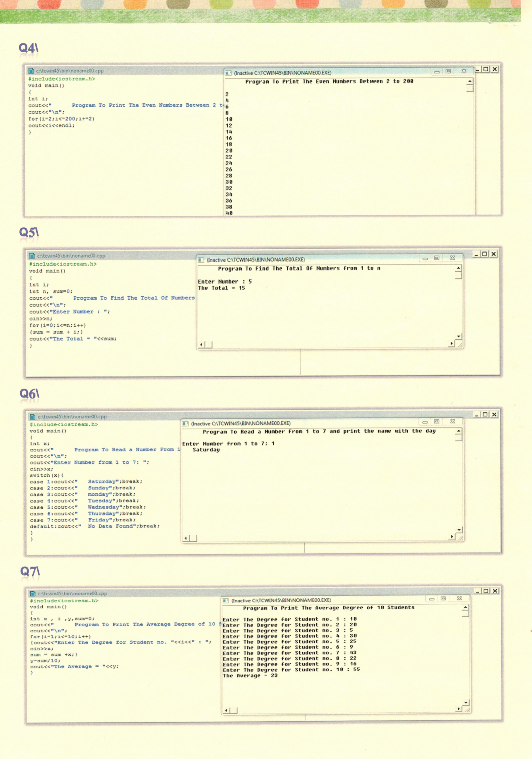Click the output line "The Total = 15"
The image size is (532, 759).
tap(221, 288)
